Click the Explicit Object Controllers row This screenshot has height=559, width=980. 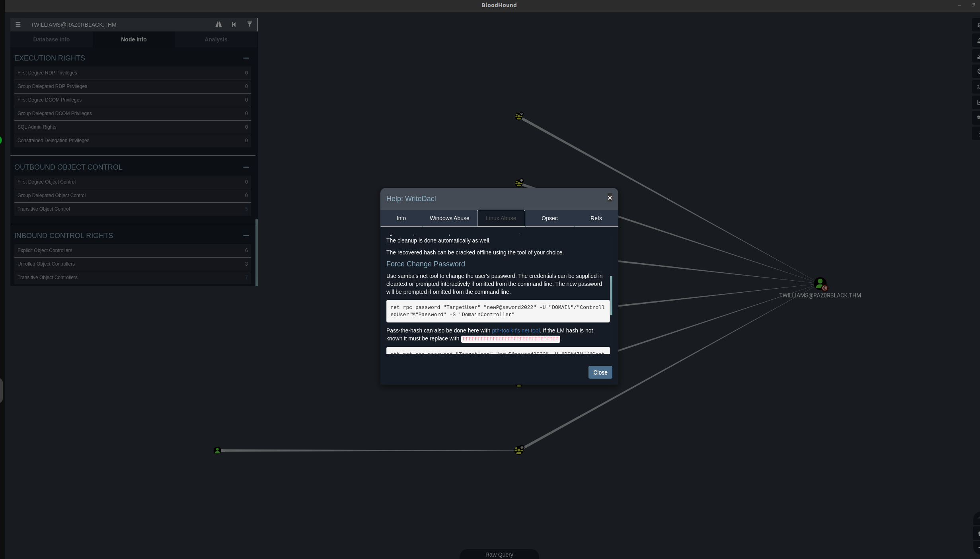coord(132,250)
